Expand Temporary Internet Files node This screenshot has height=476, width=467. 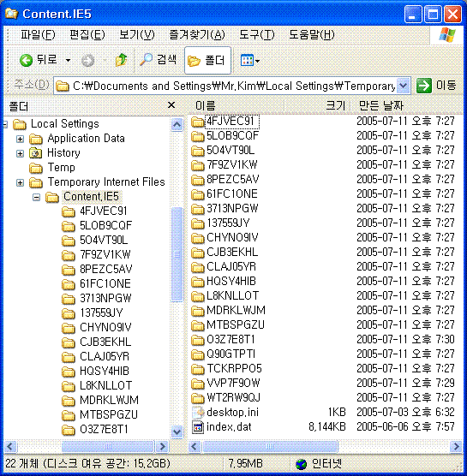[20, 182]
